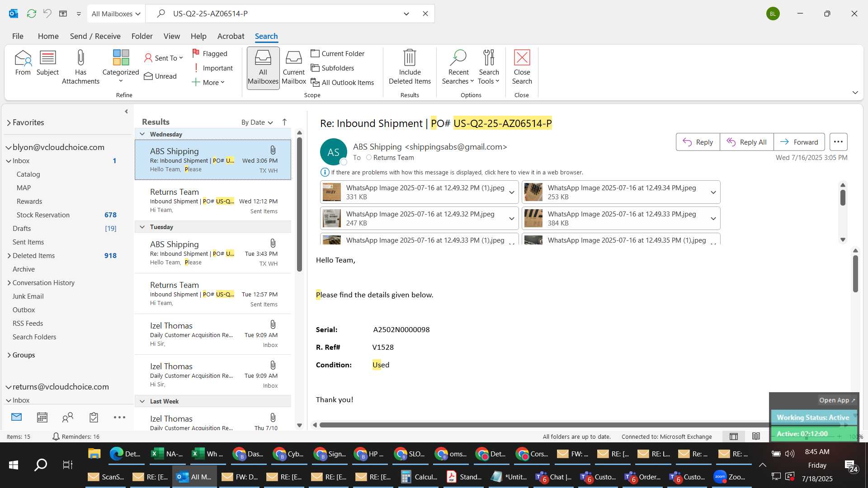Open the Send / Receive tab
The image size is (868, 488).
(x=95, y=36)
